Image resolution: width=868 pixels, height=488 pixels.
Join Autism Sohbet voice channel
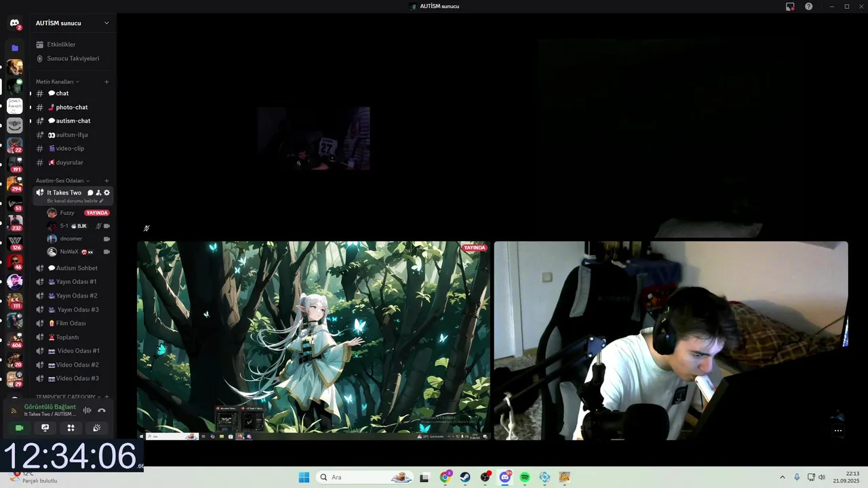[73, 268]
